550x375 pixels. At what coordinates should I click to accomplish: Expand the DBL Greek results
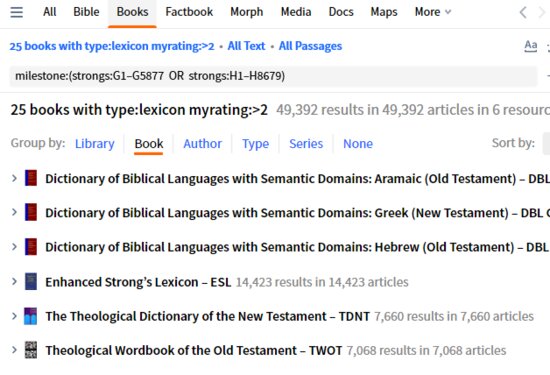tap(14, 212)
